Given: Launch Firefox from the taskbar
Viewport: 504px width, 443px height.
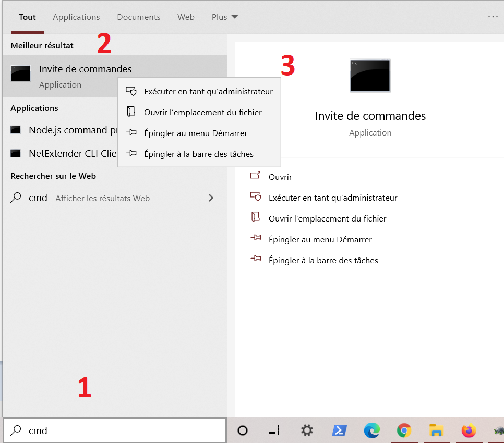Looking at the screenshot, I should click(469, 430).
